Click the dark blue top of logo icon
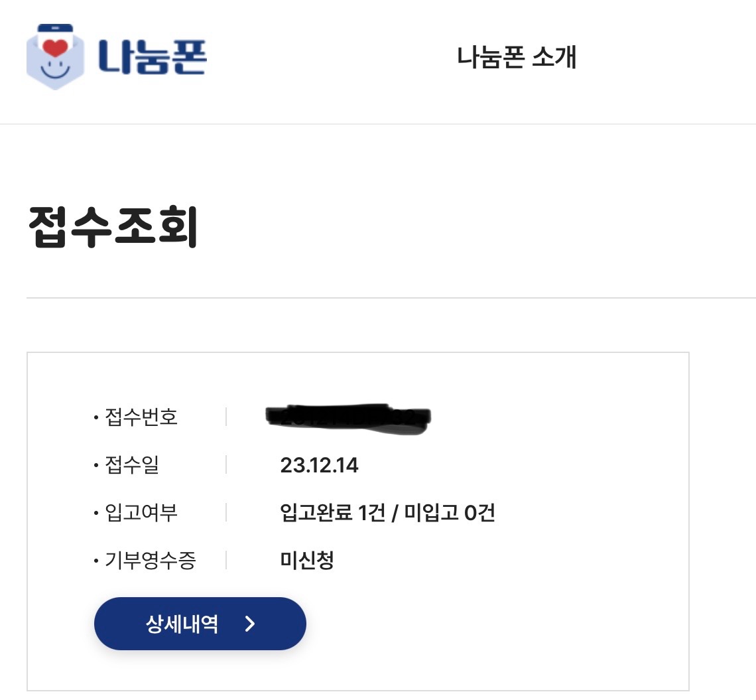Viewport: 756px width, 700px height. click(x=55, y=29)
